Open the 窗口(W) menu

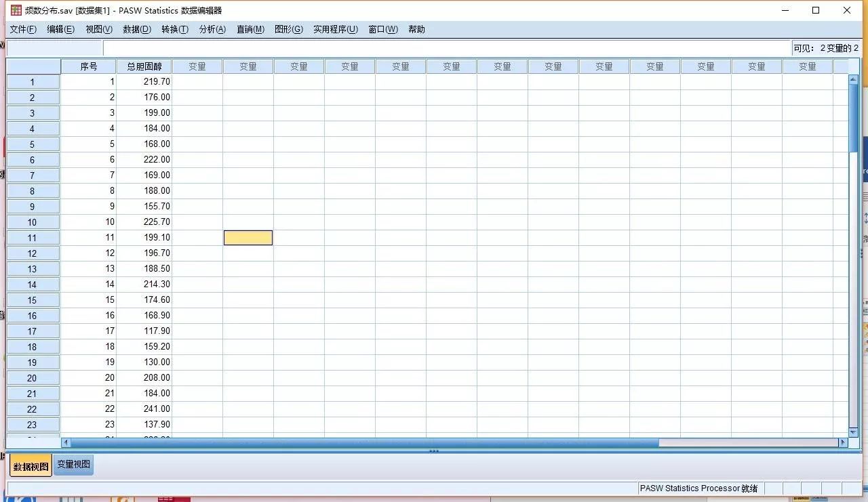383,29
